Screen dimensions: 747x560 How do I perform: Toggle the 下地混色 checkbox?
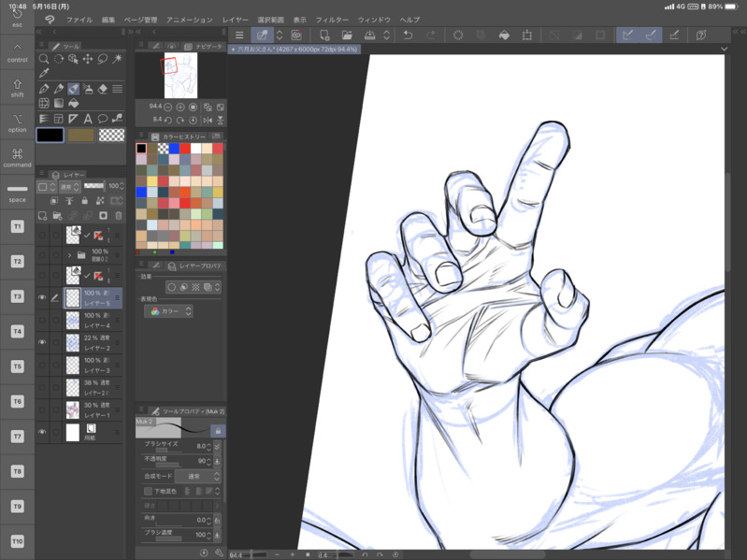point(148,491)
